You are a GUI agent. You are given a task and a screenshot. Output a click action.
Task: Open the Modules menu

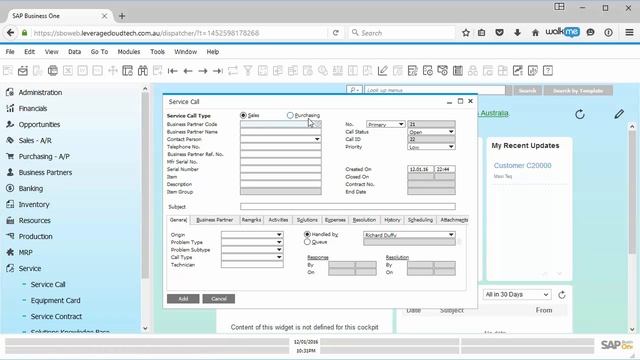[129, 52]
